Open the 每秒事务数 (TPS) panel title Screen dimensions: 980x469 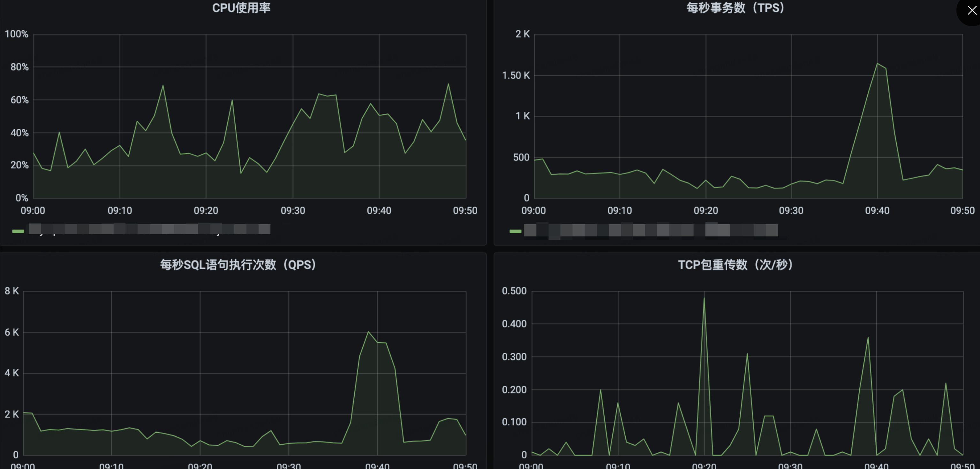click(x=735, y=8)
